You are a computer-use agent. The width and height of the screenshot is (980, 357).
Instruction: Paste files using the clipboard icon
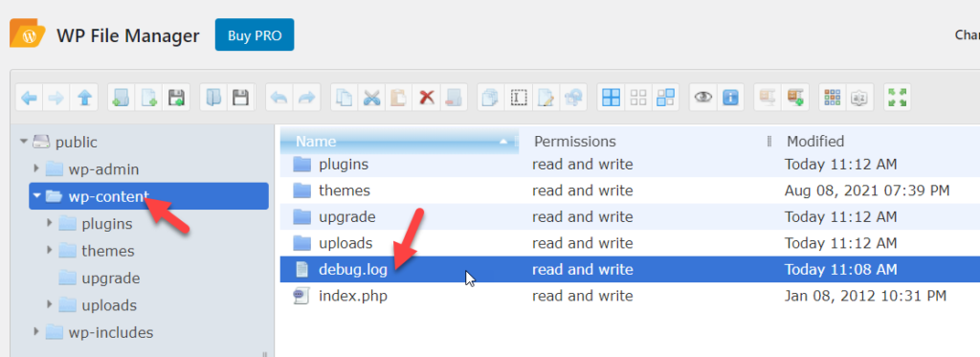(399, 98)
